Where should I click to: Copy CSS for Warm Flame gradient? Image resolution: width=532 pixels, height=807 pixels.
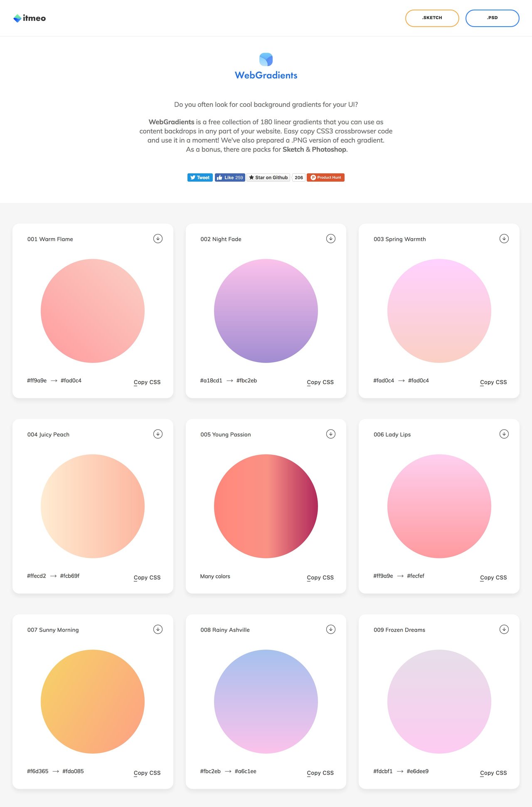[147, 382]
